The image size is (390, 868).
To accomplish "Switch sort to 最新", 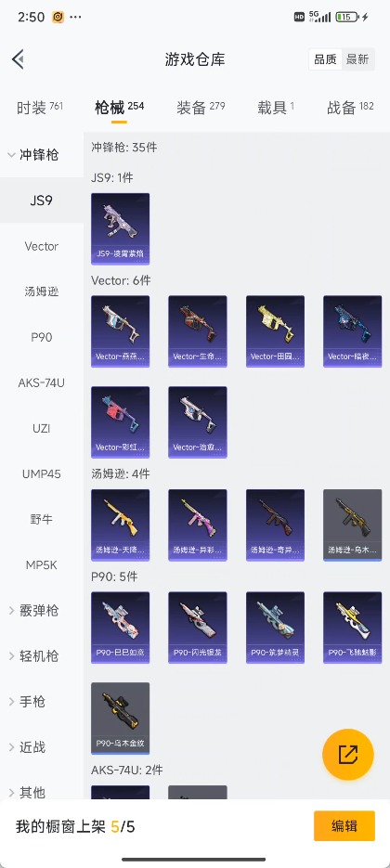I will (x=357, y=59).
